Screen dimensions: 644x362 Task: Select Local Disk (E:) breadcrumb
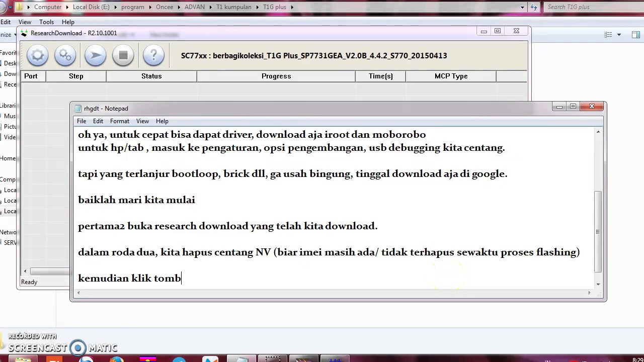pos(92,7)
